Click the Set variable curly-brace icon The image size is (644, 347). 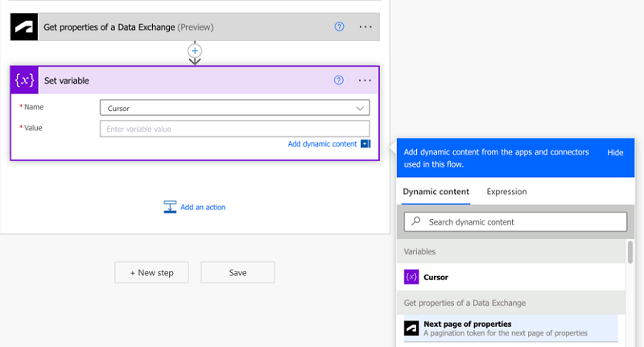coord(24,81)
